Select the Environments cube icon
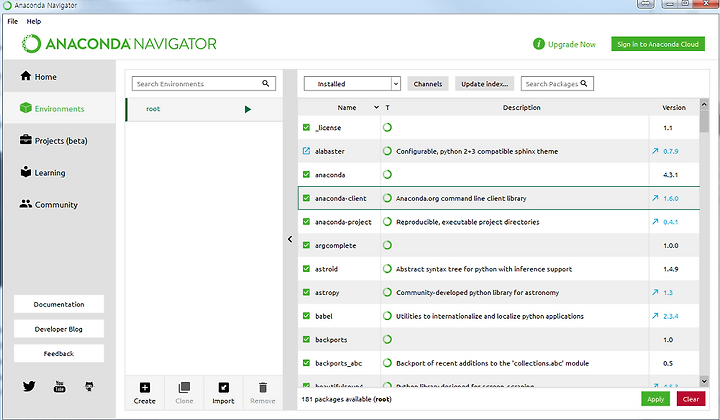The image size is (720, 420). [x=26, y=108]
